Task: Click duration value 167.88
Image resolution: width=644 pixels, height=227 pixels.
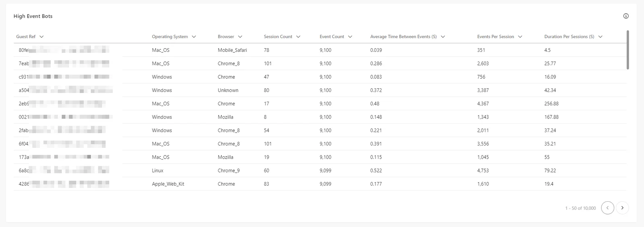Action: (551, 117)
